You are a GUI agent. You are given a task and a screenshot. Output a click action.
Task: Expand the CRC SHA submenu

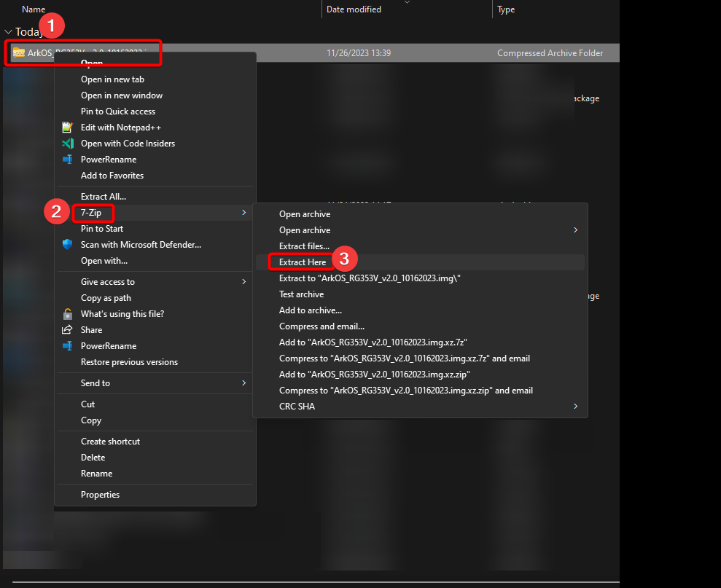tap(575, 407)
